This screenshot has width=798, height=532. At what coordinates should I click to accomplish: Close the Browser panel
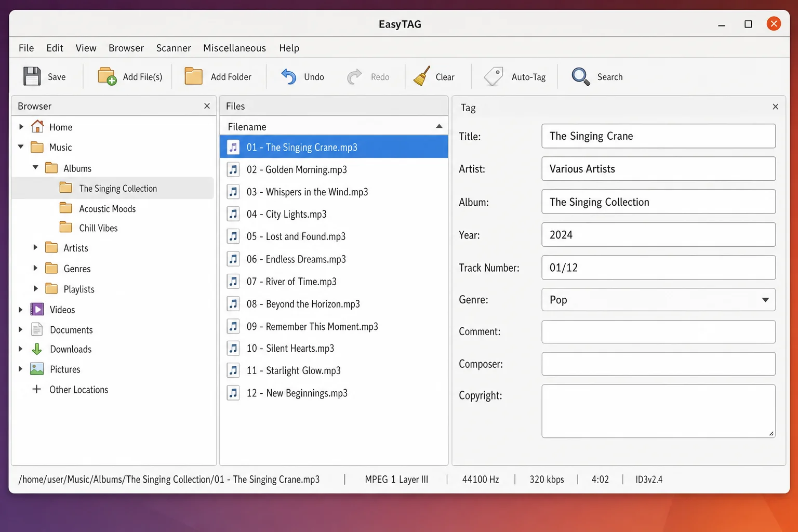pos(207,106)
